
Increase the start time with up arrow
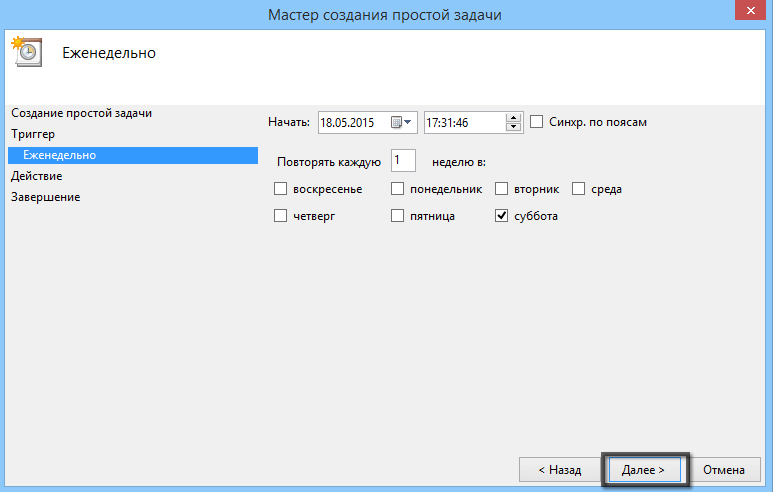pyautogui.click(x=513, y=118)
